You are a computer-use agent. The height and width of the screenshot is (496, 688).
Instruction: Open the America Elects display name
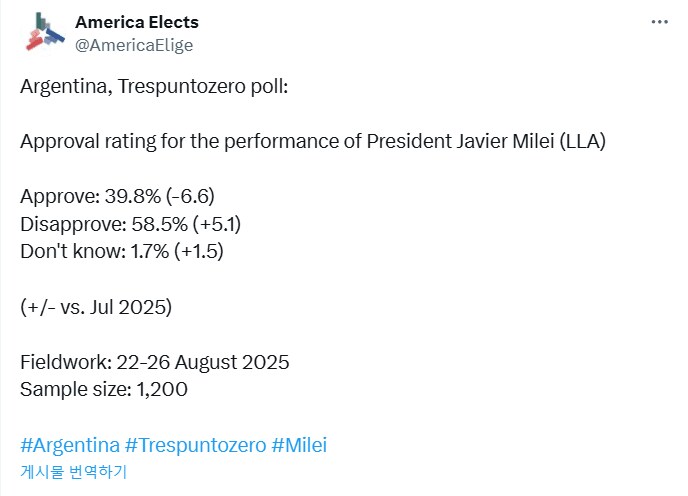137,22
